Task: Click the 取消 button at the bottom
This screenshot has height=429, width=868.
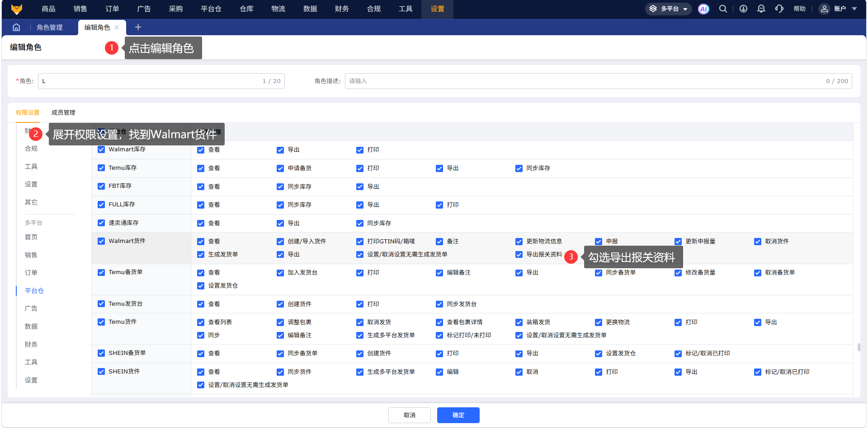Action: pyautogui.click(x=410, y=415)
